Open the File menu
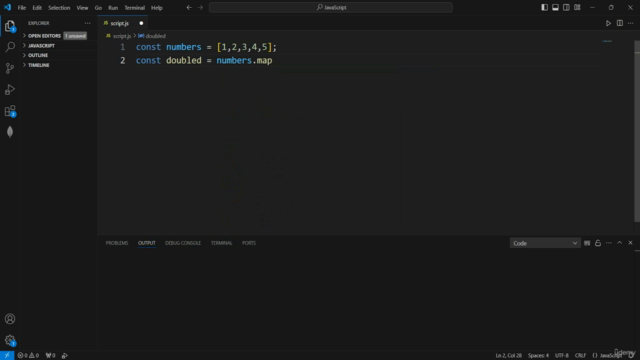Viewport: 640px width, 360px height. click(x=22, y=8)
